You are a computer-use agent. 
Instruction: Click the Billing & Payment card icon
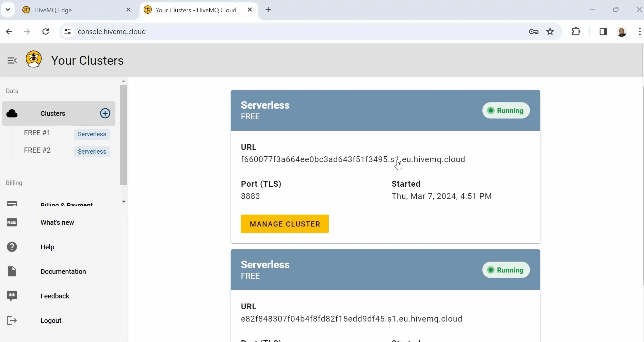point(12,204)
